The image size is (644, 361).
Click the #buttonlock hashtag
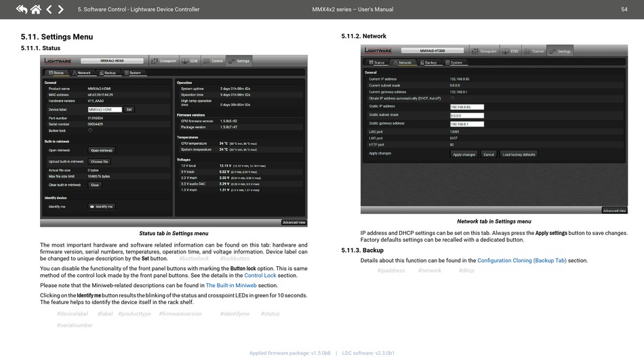(194, 259)
